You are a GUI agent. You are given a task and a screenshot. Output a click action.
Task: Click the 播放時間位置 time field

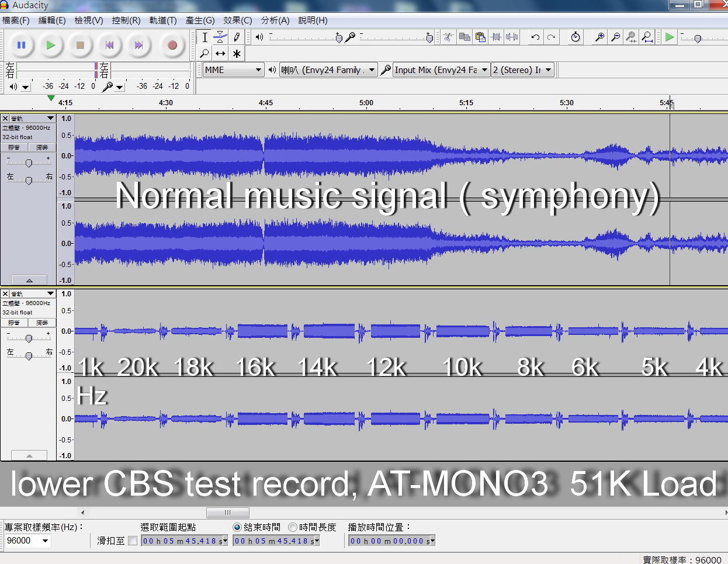pyautogui.click(x=392, y=541)
